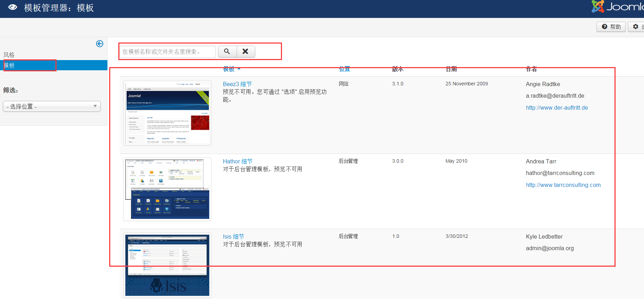Visit http://www.tarrconsulting.com link
The image size is (644, 299).
pos(563,185)
